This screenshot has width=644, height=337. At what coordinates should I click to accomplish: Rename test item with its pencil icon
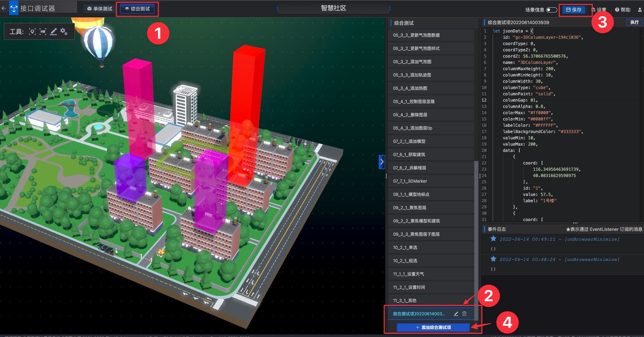pyautogui.click(x=456, y=314)
